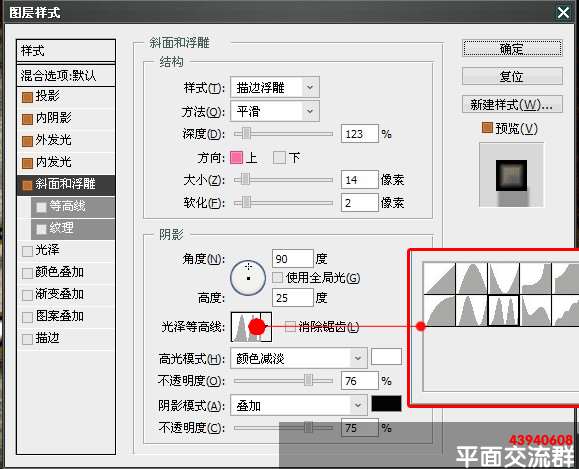Pick the V-shaped valley contour preset

pyautogui.click(x=504, y=278)
